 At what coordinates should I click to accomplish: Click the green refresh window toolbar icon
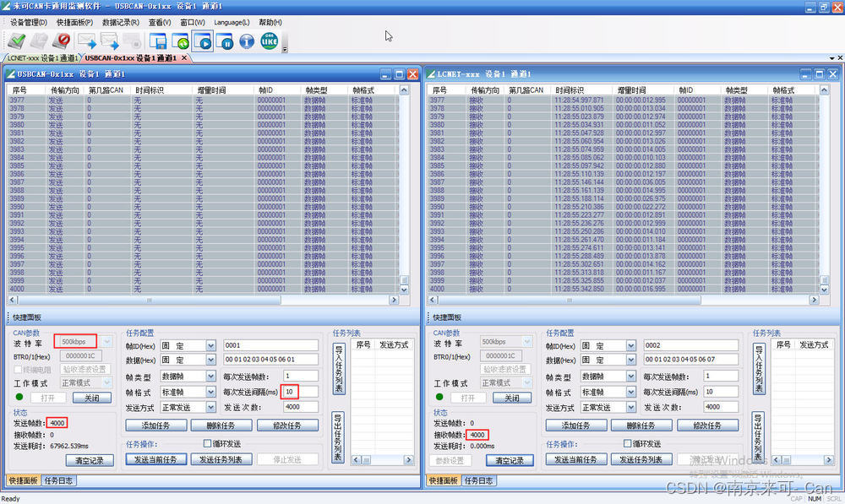[180, 41]
